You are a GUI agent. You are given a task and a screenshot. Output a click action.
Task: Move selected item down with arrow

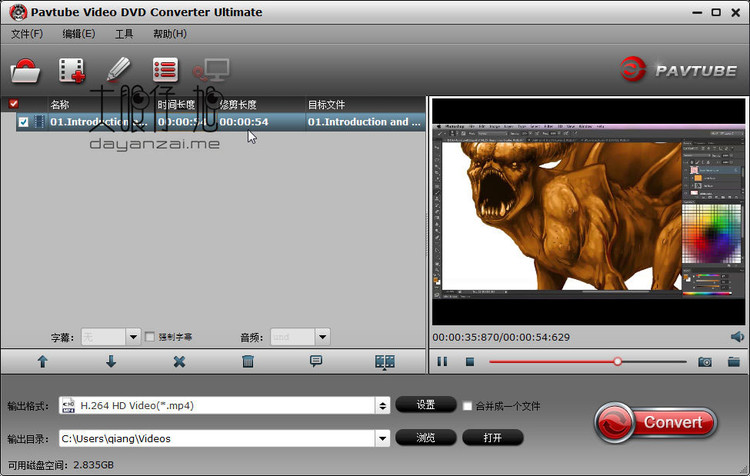111,362
